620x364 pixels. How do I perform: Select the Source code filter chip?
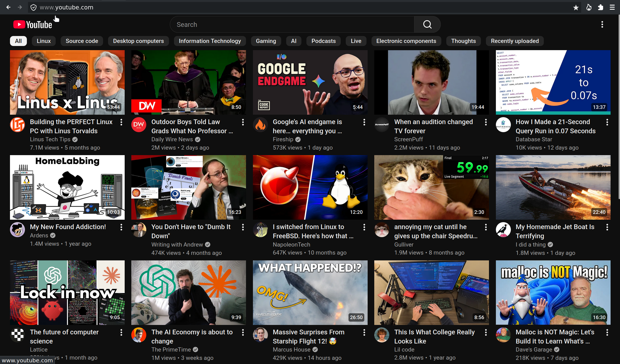tap(82, 41)
